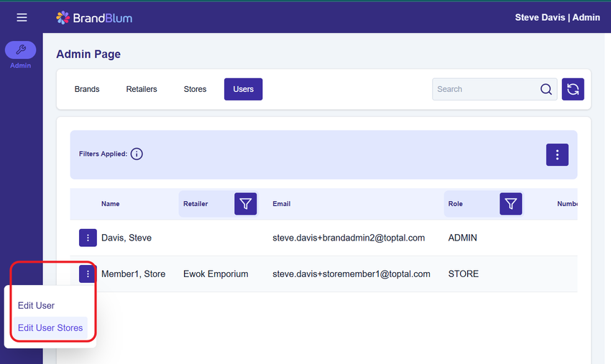The image size is (611, 364).
Task: Click the Name column header
Action: point(111,204)
